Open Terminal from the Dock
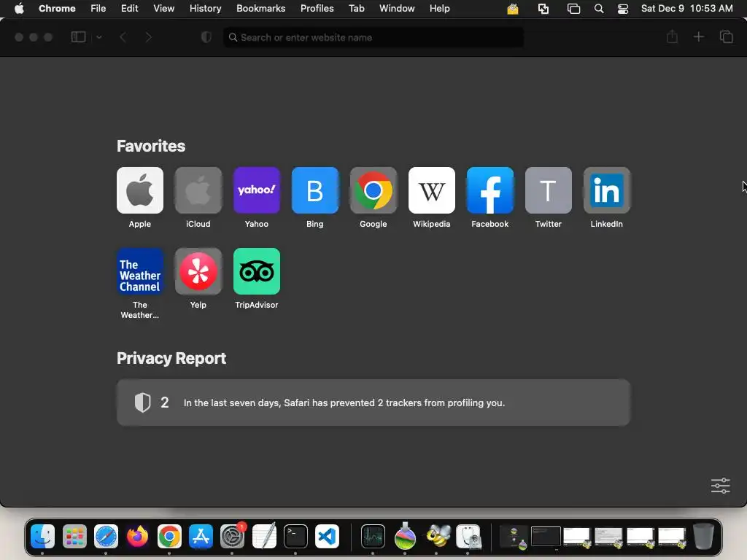This screenshot has height=560, width=747. pos(295,536)
